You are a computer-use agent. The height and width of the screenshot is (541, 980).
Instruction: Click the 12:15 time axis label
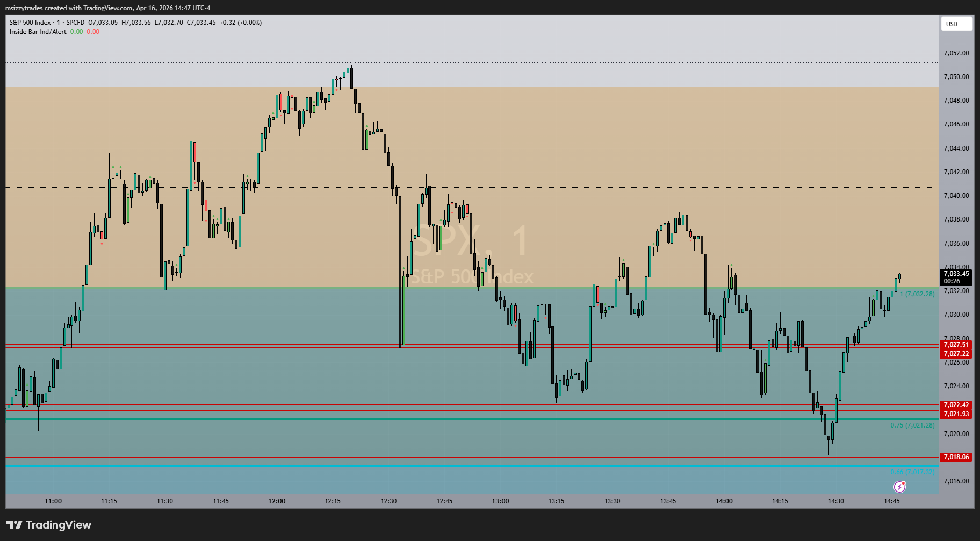(333, 501)
